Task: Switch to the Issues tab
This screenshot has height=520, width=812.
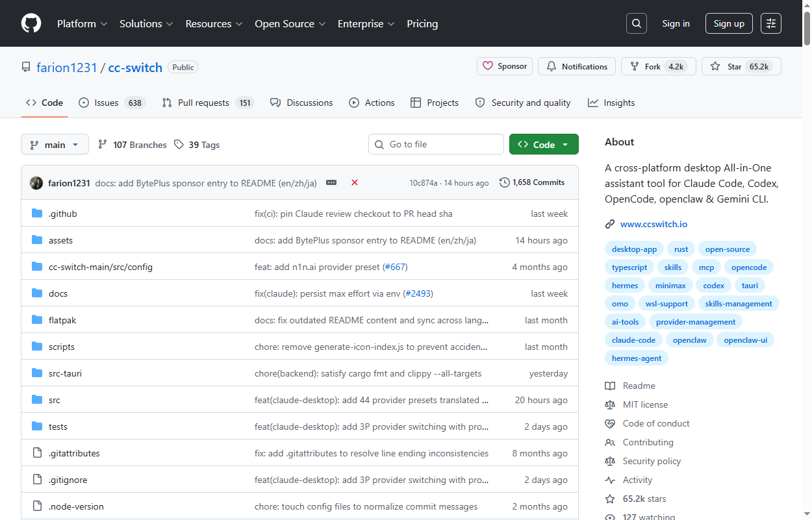Action: [x=112, y=103]
